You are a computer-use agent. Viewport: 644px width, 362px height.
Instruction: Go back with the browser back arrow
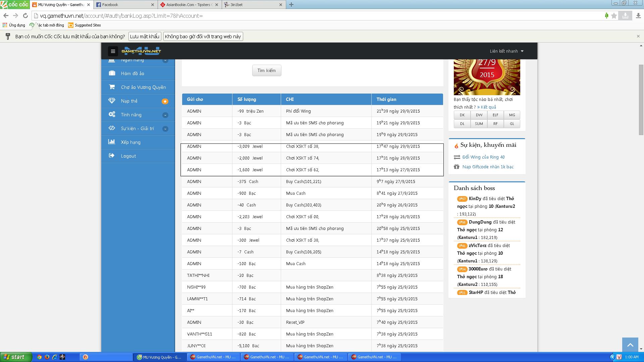6,16
